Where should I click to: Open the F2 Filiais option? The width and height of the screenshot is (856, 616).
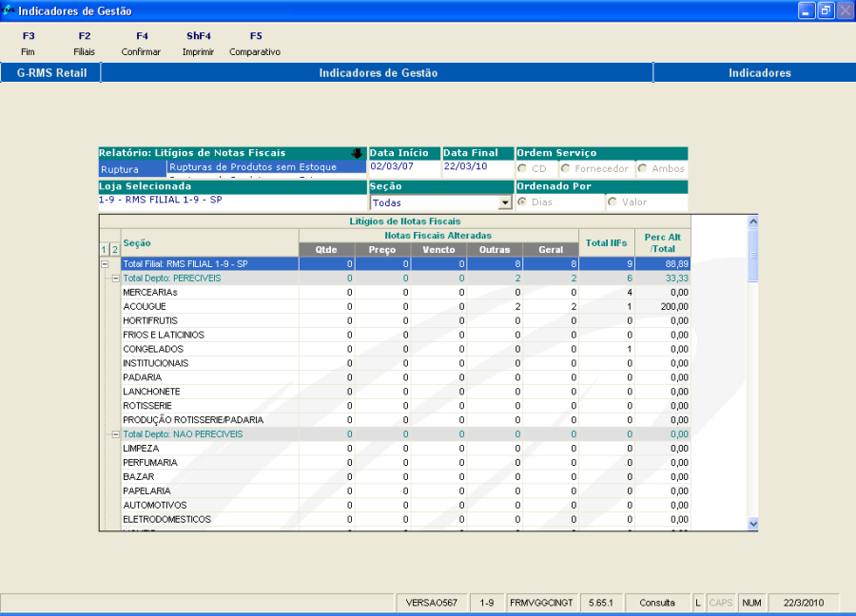coord(84,44)
